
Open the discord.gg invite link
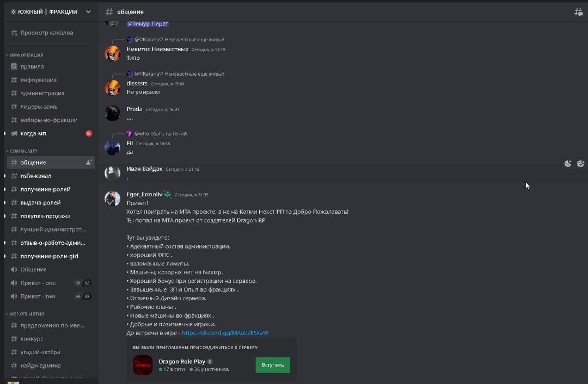click(225, 333)
